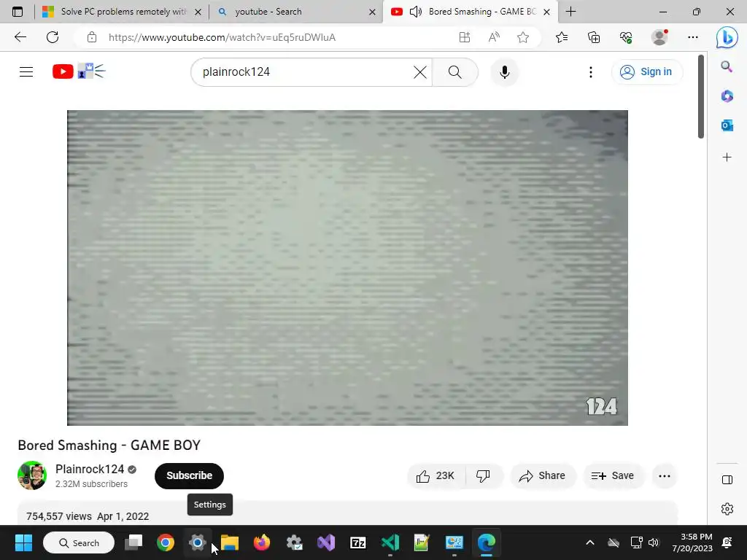View site information lock icon

tap(92, 37)
